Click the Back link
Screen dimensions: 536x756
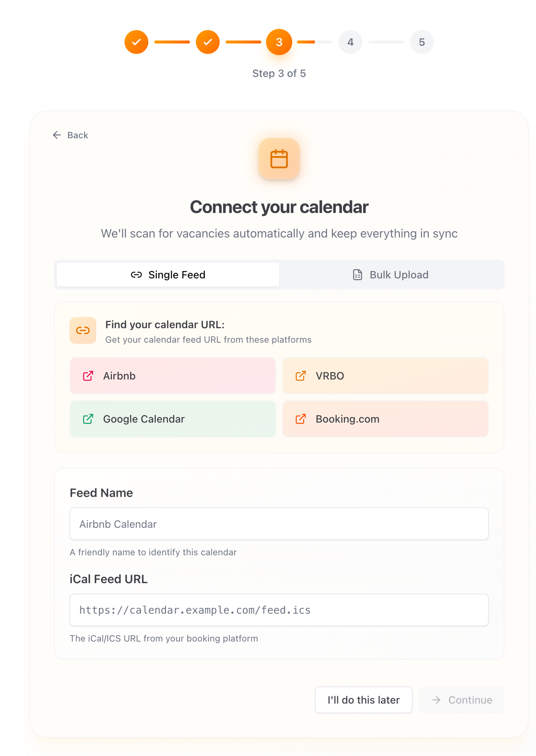[x=70, y=135]
